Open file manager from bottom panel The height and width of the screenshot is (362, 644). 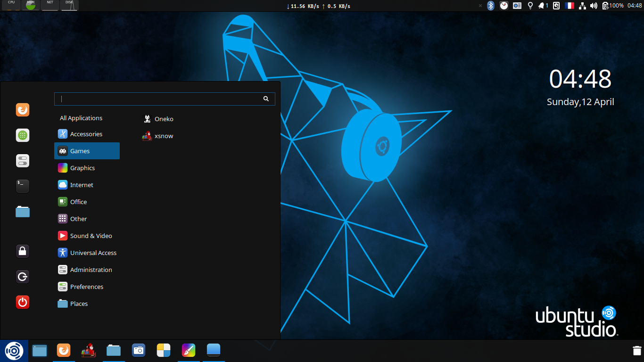114,350
